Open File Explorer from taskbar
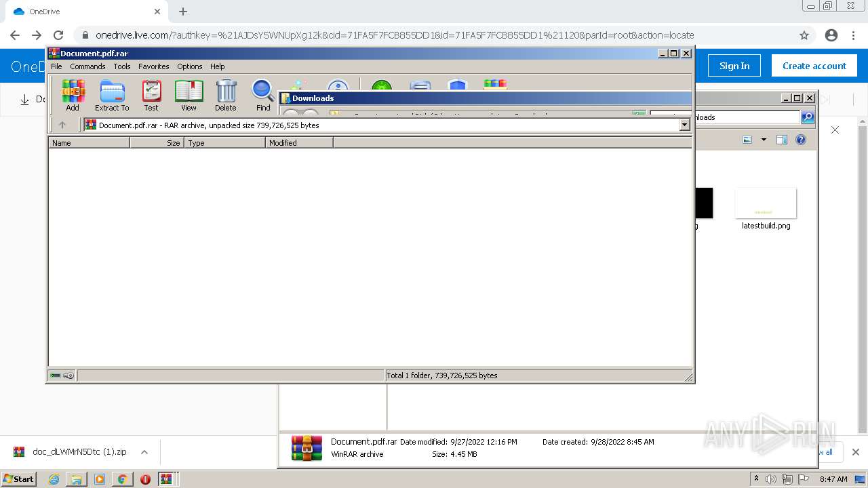The image size is (868, 488). [x=77, y=479]
